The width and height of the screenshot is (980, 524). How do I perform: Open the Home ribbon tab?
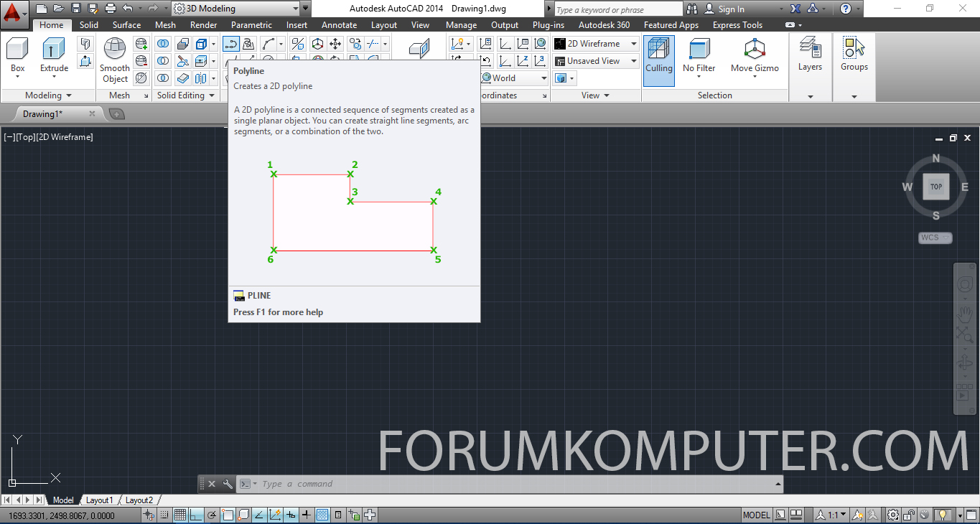click(x=52, y=25)
